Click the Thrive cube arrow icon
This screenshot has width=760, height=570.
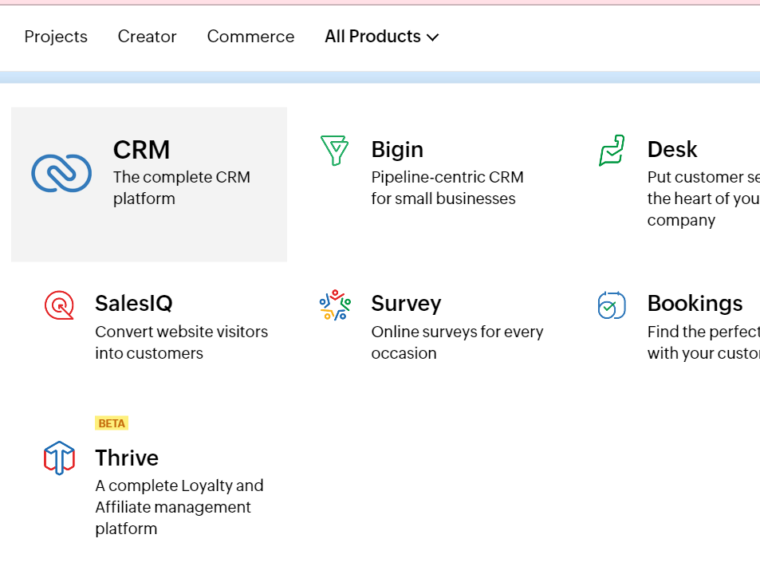[59, 458]
